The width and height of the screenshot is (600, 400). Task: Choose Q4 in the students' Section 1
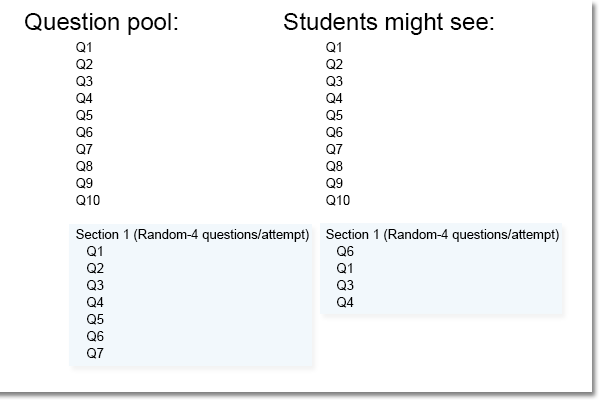[345, 302]
